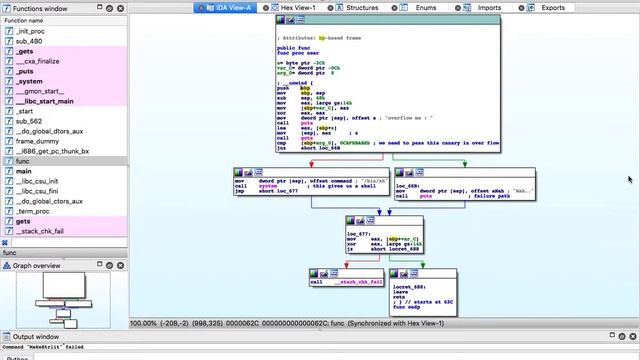Click the function icon beside _system
This screenshot has width=640, height=360.
pos(9,81)
